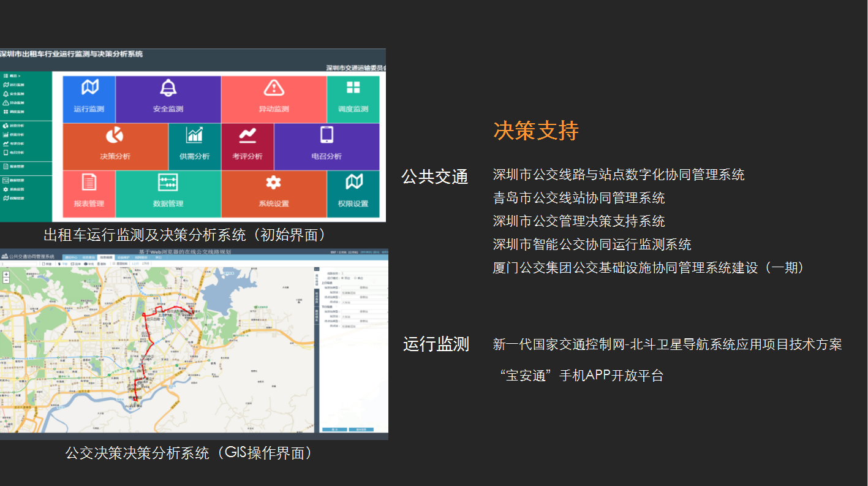868x486 pixels.
Task: Click 深圳市智能公交协同运行监测系统 line
Action: click(x=592, y=245)
